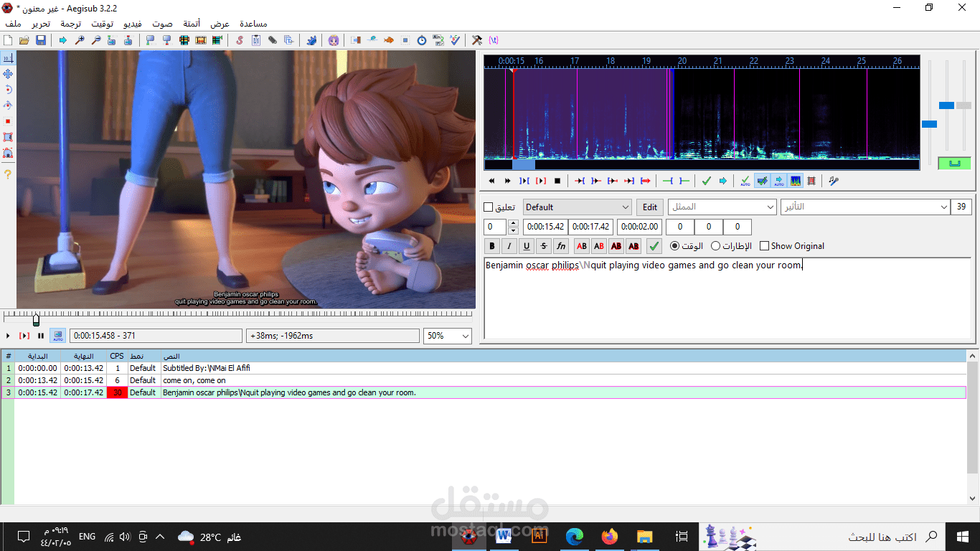
Task: Save the subtitle file
Action: [41, 40]
